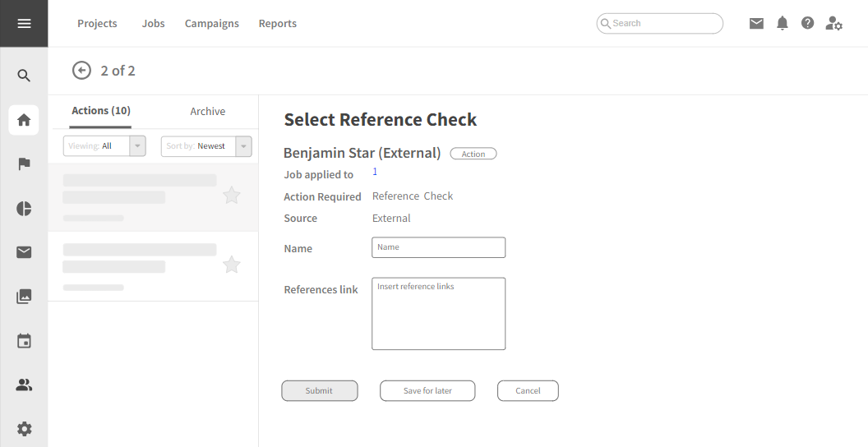Screen dimensions: 868x447
Task: Click the Submit button
Action: (320, 391)
